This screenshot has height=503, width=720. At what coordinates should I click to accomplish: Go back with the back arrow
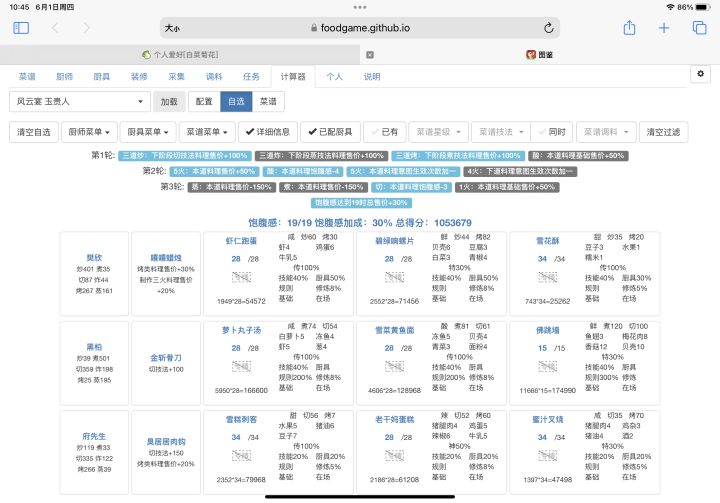click(55, 28)
